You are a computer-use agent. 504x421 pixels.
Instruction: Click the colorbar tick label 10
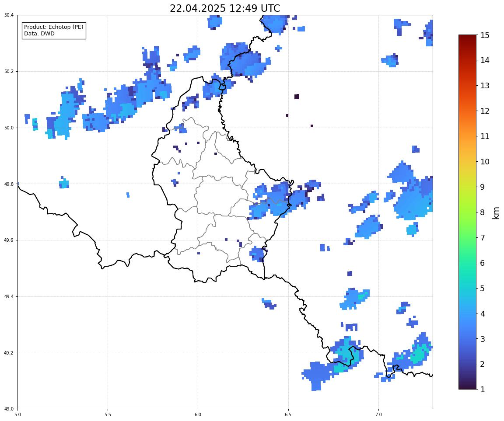(485, 162)
